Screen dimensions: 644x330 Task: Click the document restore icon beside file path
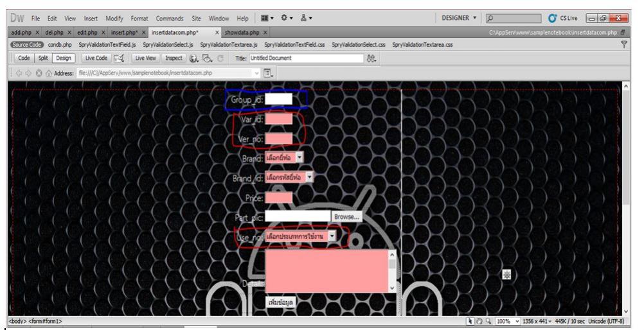tap(623, 32)
